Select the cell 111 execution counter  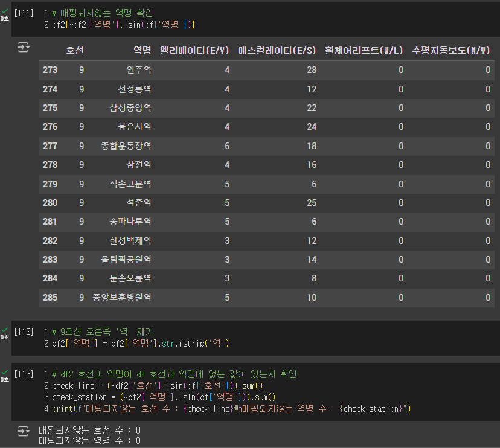pos(24,13)
